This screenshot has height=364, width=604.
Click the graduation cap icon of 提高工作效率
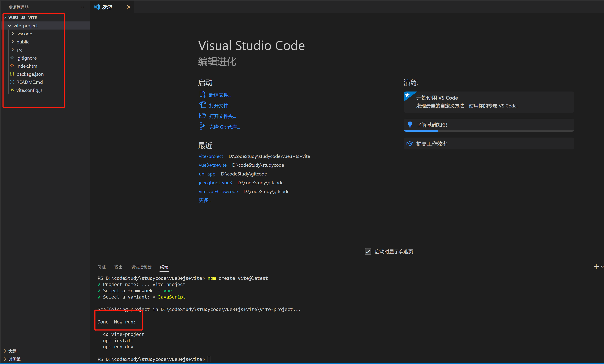tap(410, 144)
